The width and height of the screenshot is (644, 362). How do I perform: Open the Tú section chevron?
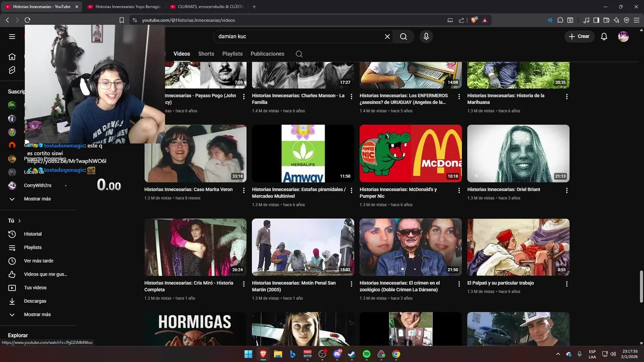click(20, 221)
